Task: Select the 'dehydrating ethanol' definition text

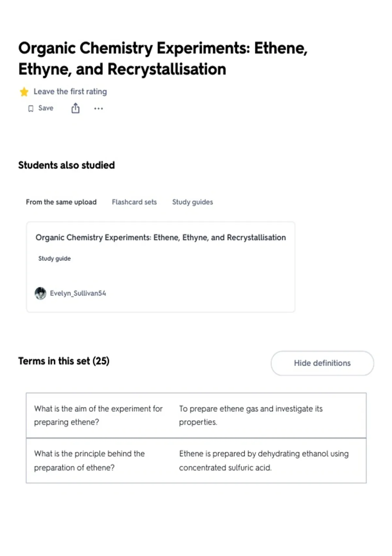Action: [264, 460]
